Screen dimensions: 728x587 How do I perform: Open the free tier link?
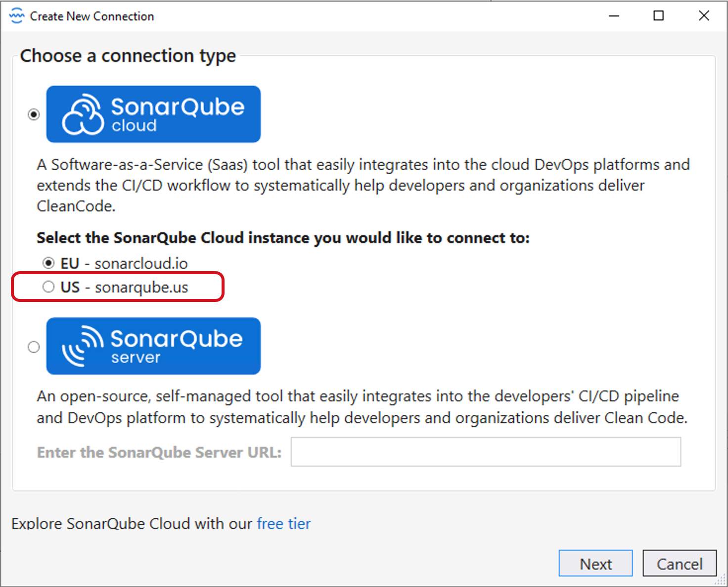coord(283,523)
